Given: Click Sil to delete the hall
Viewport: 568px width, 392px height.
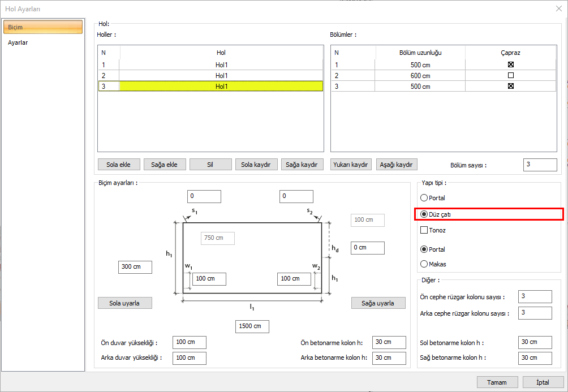Looking at the screenshot, I should 210,165.
